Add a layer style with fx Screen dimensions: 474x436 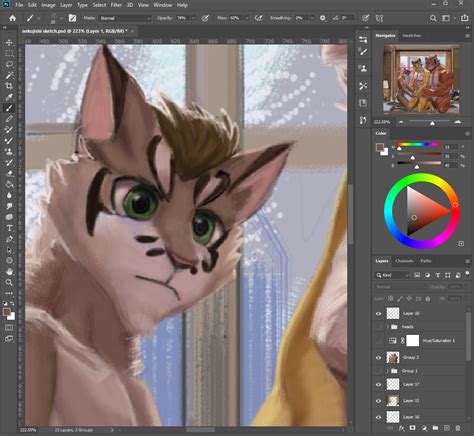pos(402,428)
